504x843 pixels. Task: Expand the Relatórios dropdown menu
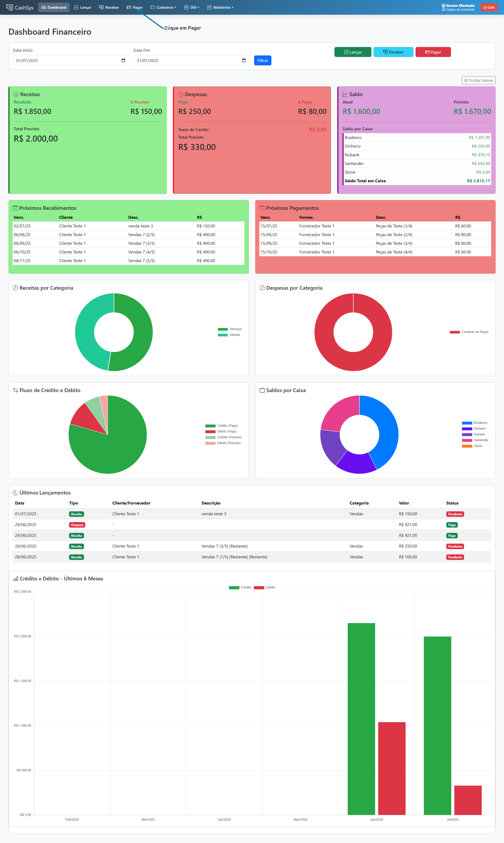(220, 7)
